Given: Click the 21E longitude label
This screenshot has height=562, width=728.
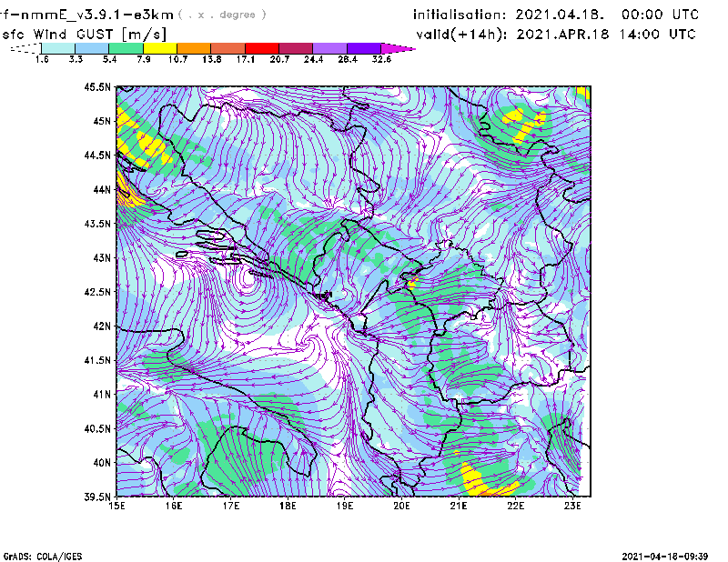Looking at the screenshot, I should pyautogui.click(x=459, y=506).
